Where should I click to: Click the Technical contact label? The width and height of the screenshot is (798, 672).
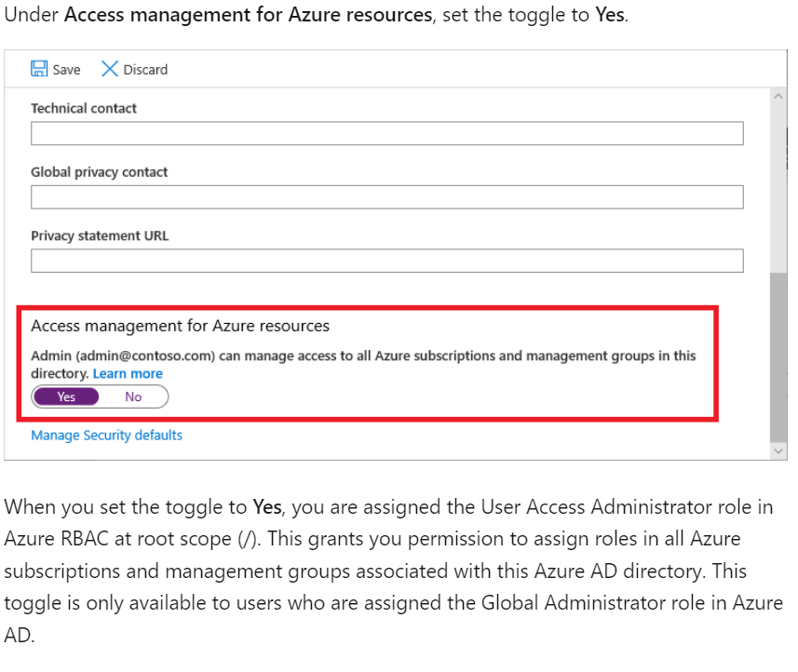(x=84, y=108)
